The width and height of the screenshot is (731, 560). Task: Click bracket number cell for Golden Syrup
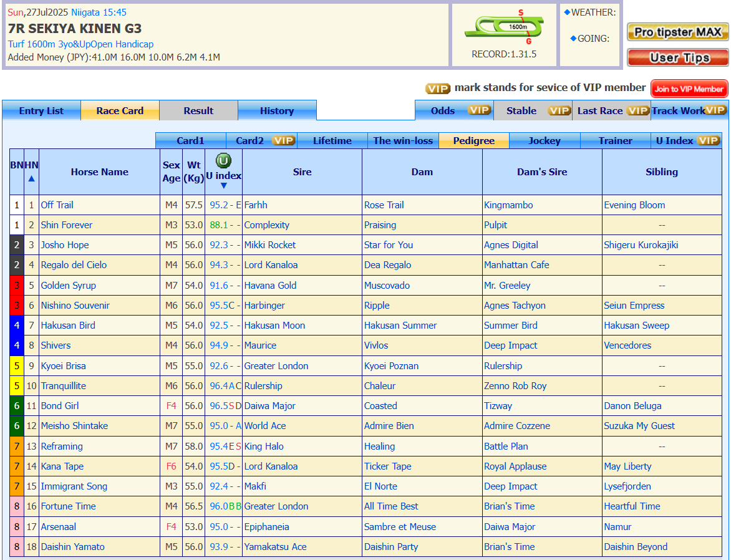[x=17, y=286]
